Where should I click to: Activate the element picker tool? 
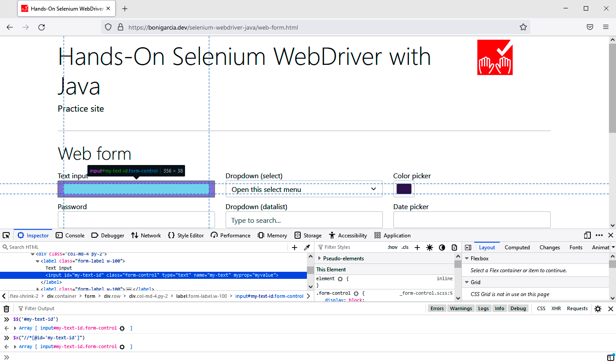coord(6,235)
